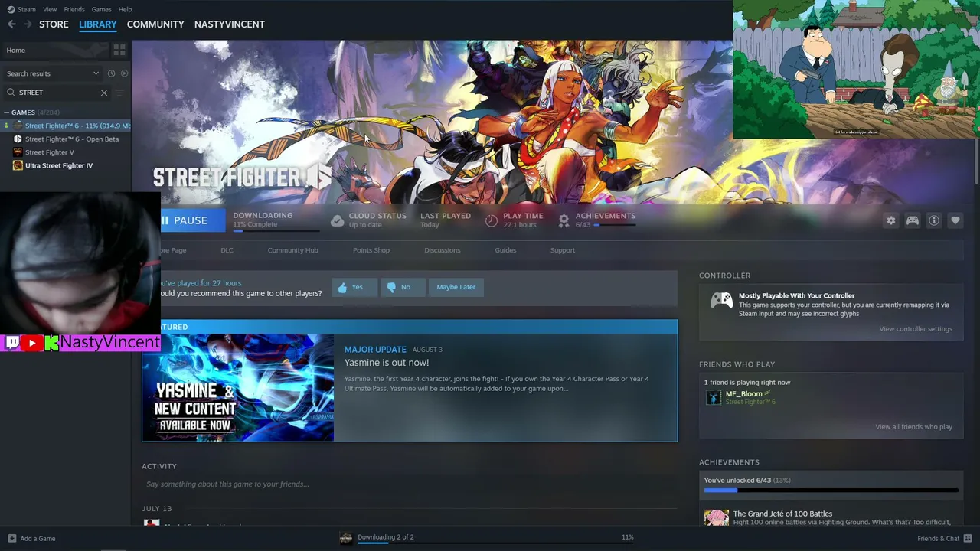Open the Support link
The image size is (980, 551).
pyautogui.click(x=563, y=250)
